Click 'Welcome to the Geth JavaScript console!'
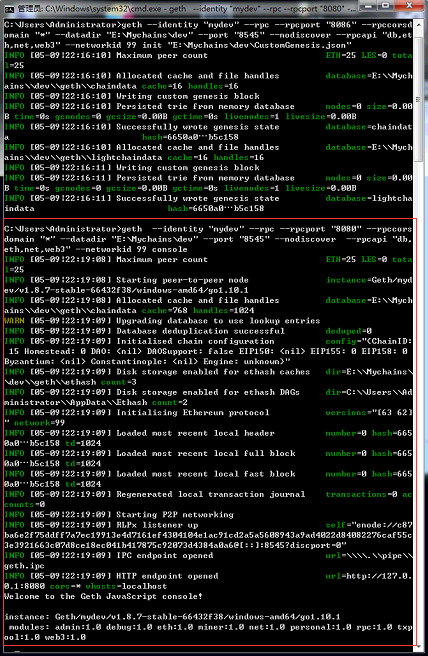The width and height of the screenshot is (428, 656). (103, 597)
